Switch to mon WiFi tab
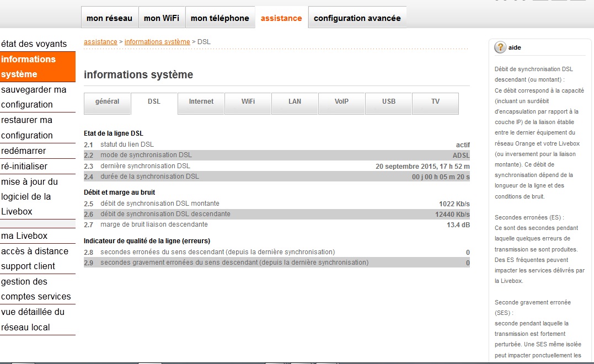The width and height of the screenshot is (594, 364). pos(161,18)
